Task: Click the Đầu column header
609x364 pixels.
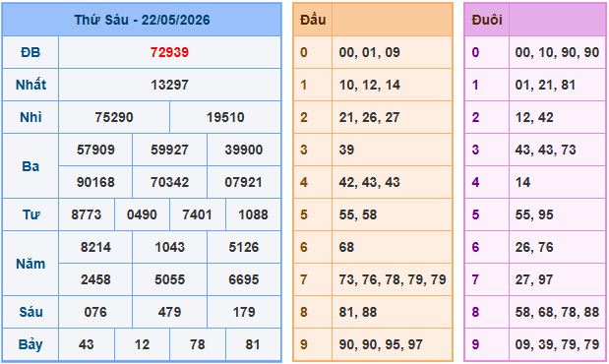Action: [313, 20]
